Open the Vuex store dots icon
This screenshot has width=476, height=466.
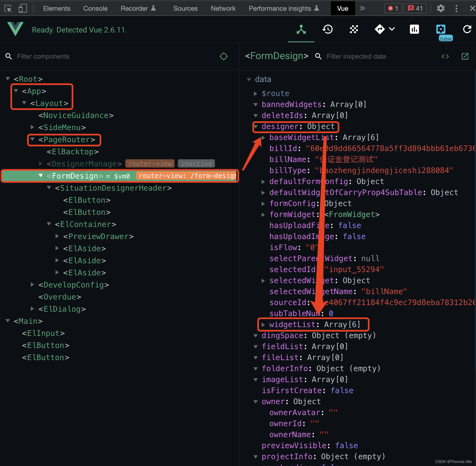pos(354,29)
